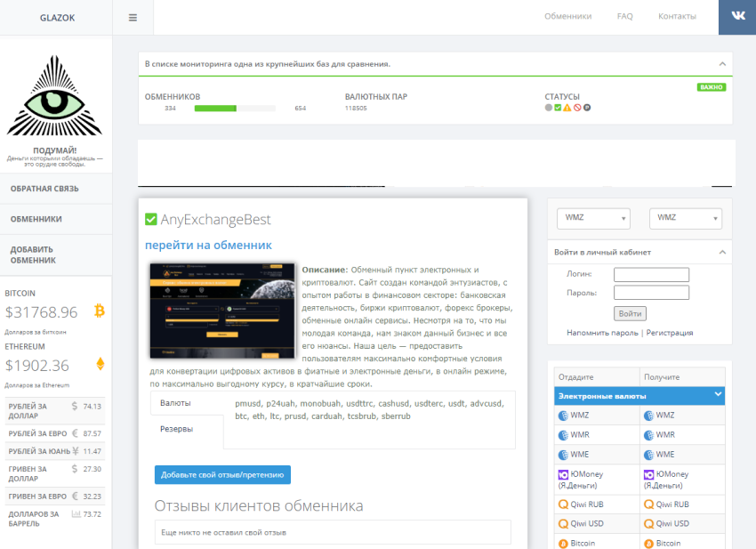The height and width of the screenshot is (549, 756).
Task: Click the $31768.96 Bitcoin price
Action: [x=41, y=312]
